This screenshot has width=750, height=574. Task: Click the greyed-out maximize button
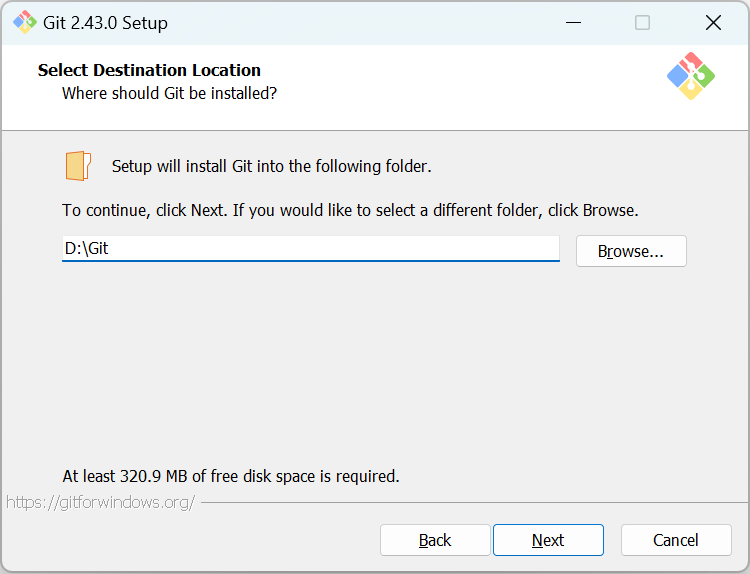(642, 22)
